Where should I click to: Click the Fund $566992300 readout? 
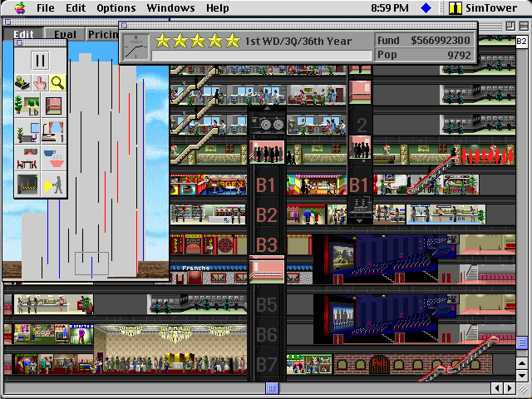point(424,40)
